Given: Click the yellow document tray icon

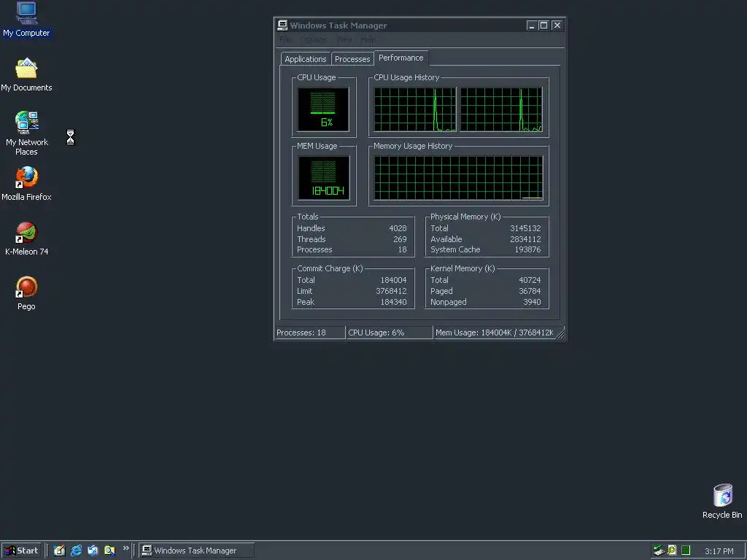Looking at the screenshot, I should [672, 551].
